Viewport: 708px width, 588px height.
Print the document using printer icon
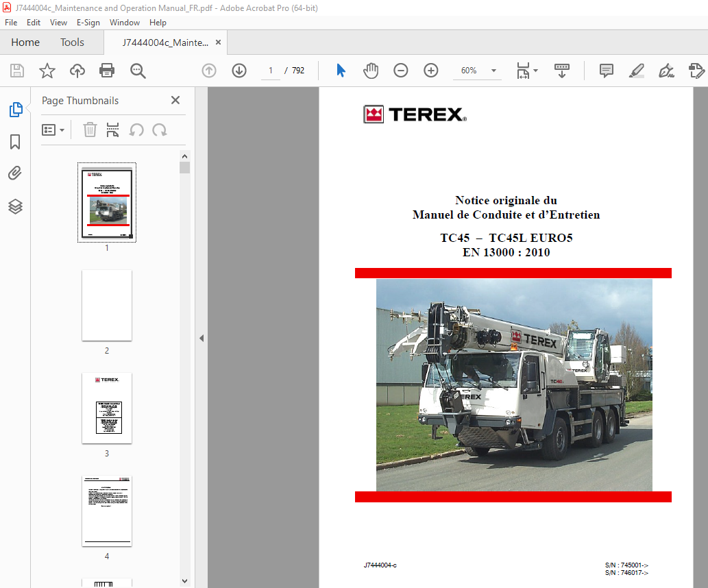click(x=107, y=71)
